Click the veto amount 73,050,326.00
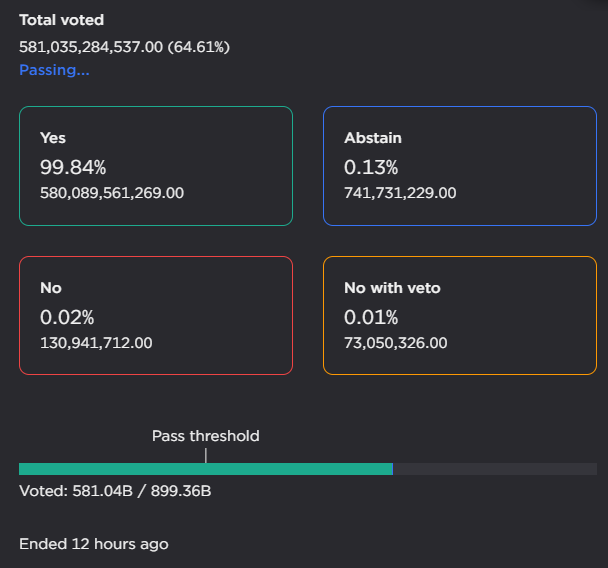 click(395, 343)
